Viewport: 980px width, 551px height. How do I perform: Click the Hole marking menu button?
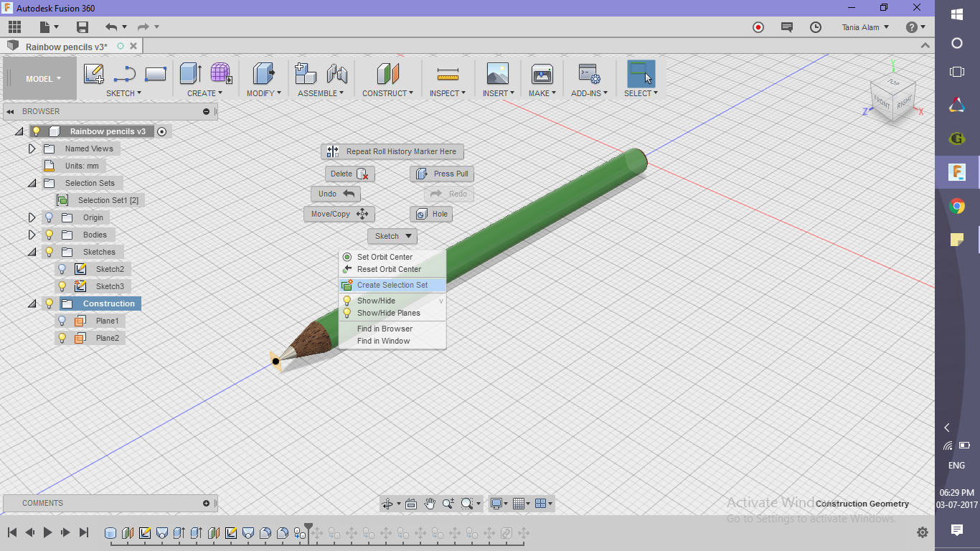[431, 214]
